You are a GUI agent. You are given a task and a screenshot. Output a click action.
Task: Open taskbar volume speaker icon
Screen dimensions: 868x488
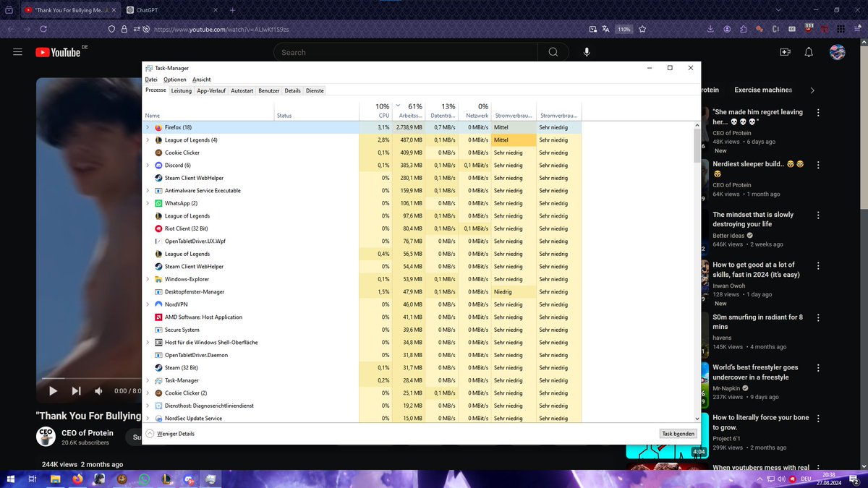781,479
